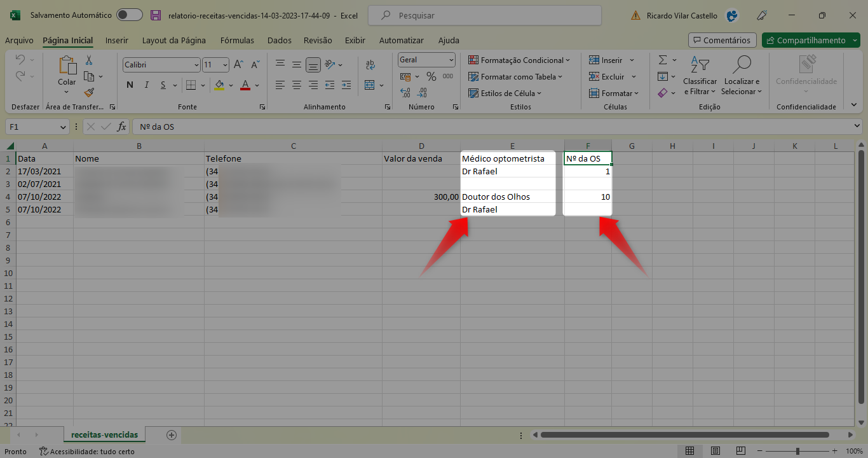Click the Percent style icon
The height and width of the screenshot is (458, 868).
(x=431, y=76)
